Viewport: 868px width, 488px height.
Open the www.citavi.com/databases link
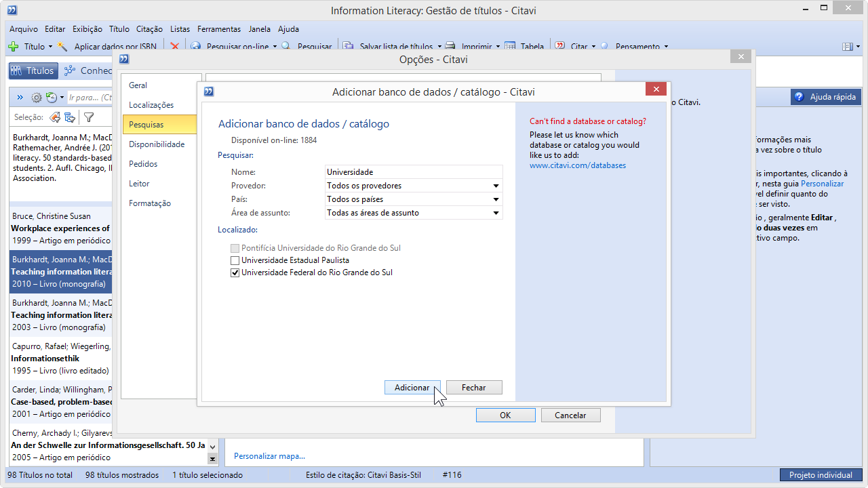578,165
